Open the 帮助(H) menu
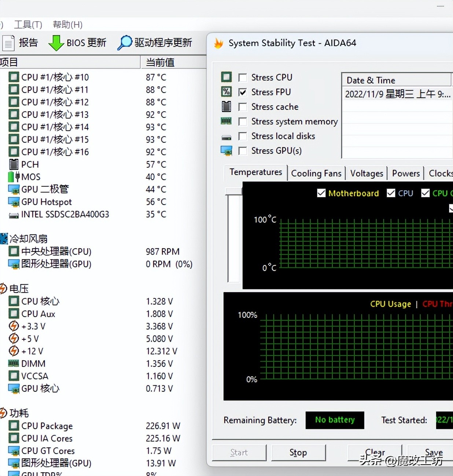This screenshot has width=453, height=476. pos(67,25)
